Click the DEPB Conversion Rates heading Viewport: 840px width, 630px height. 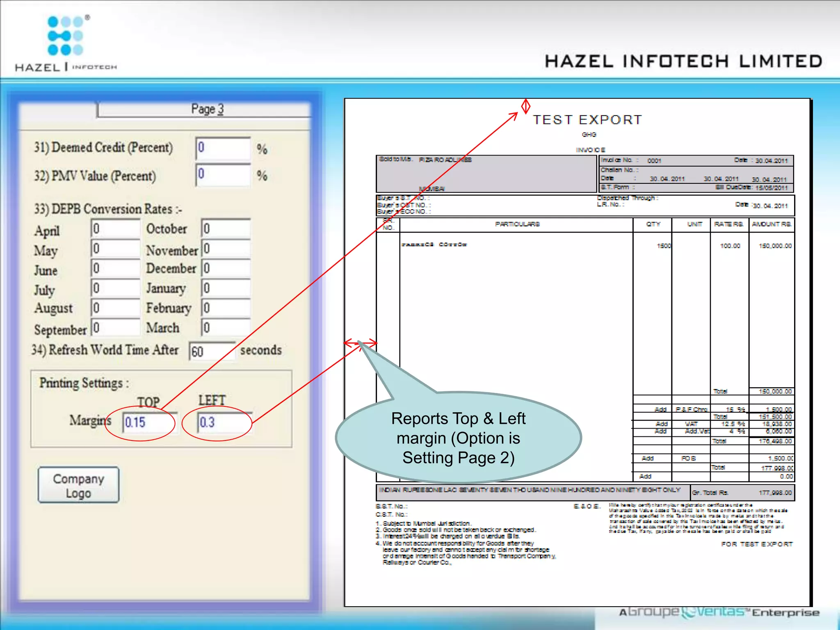[x=108, y=209]
